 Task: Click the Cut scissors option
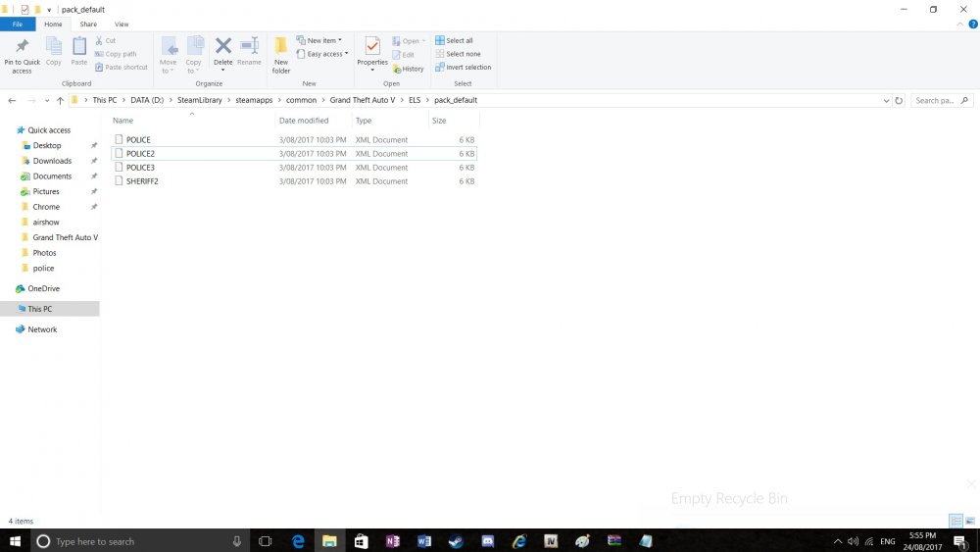[x=106, y=40]
